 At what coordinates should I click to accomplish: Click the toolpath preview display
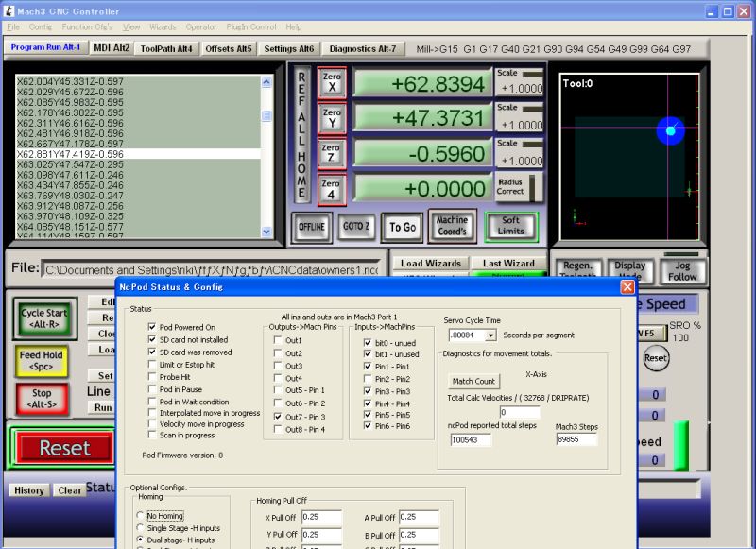click(x=629, y=157)
